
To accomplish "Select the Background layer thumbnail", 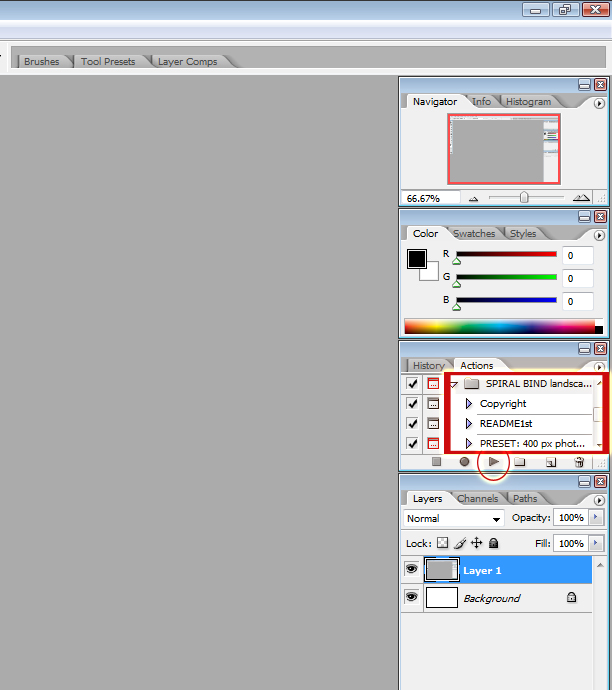I will click(x=442, y=598).
